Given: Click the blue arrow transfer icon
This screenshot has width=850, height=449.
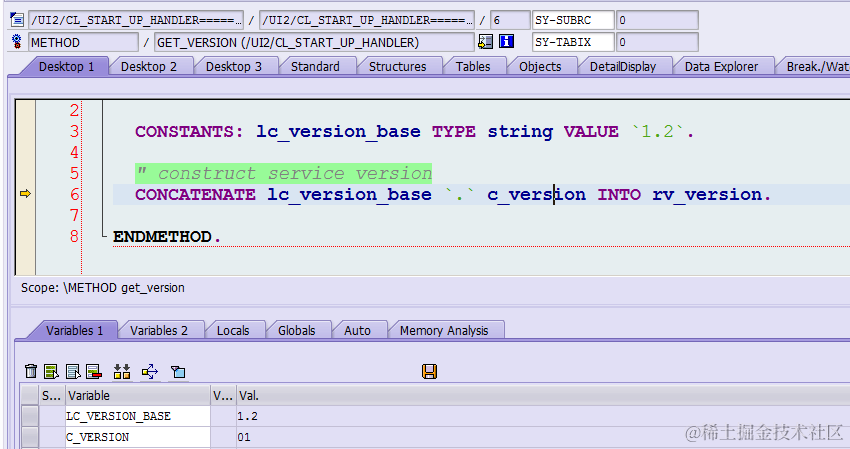Looking at the screenshot, I should (x=150, y=371).
